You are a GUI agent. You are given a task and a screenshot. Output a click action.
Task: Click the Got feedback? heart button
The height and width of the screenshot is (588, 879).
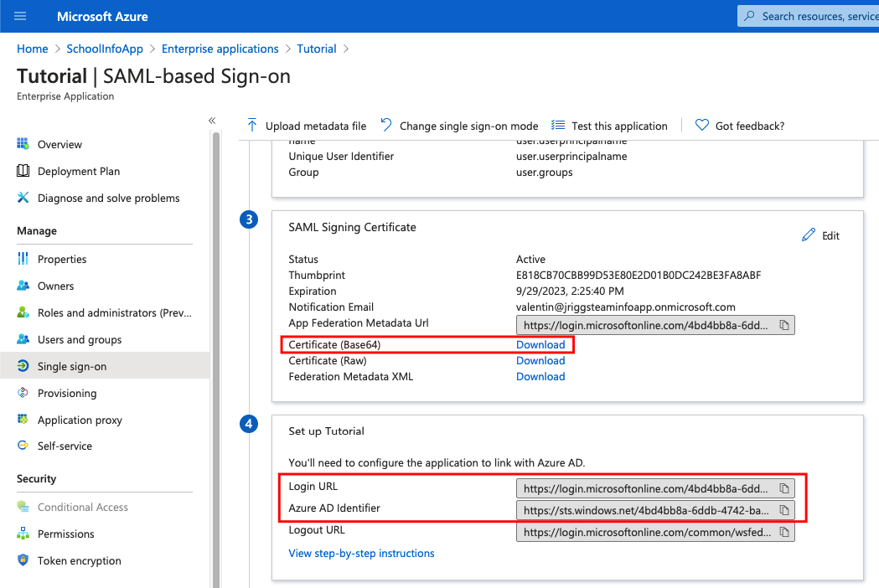740,126
